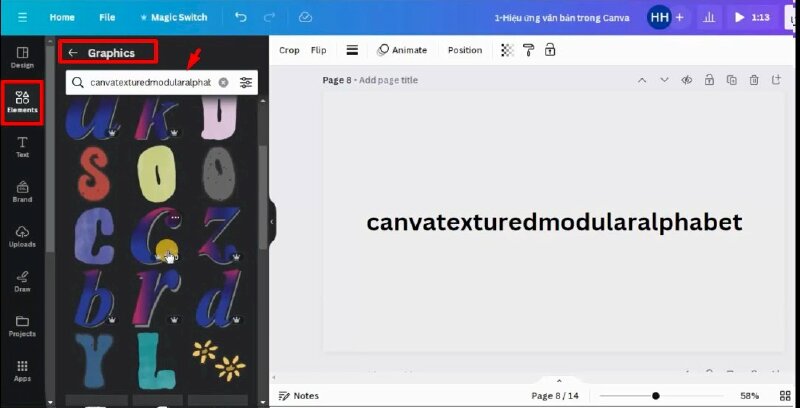Select the teal letter L graphic
Viewport: 800px width, 408px height.
tap(157, 360)
